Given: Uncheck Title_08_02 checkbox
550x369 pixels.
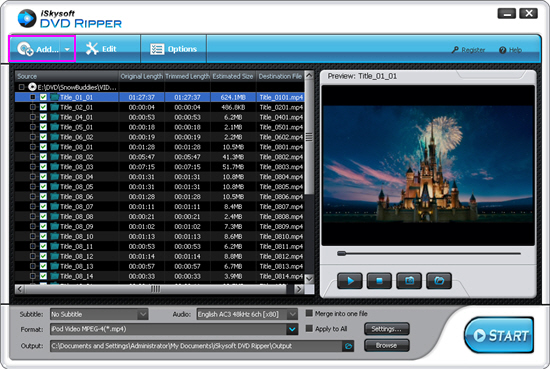Looking at the screenshot, I should tap(43, 157).
